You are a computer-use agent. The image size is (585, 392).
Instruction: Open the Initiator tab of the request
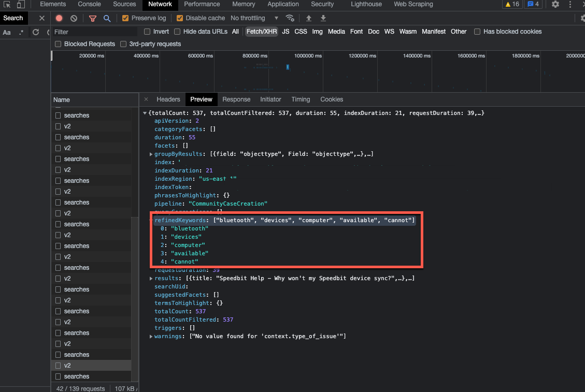[x=270, y=99]
